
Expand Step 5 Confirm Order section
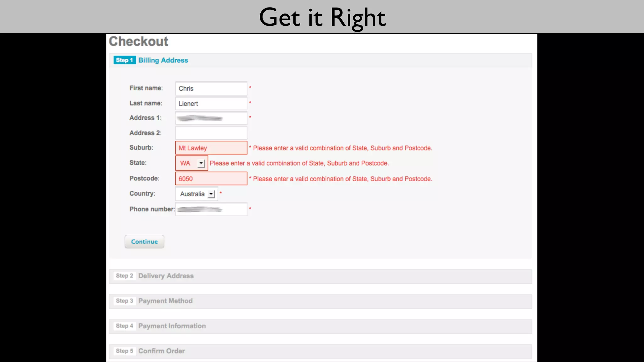click(x=161, y=351)
